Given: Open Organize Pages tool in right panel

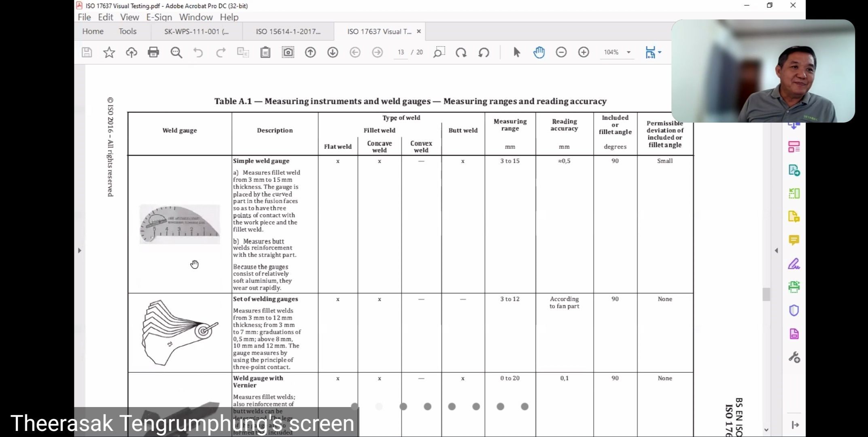Looking at the screenshot, I should point(794,147).
